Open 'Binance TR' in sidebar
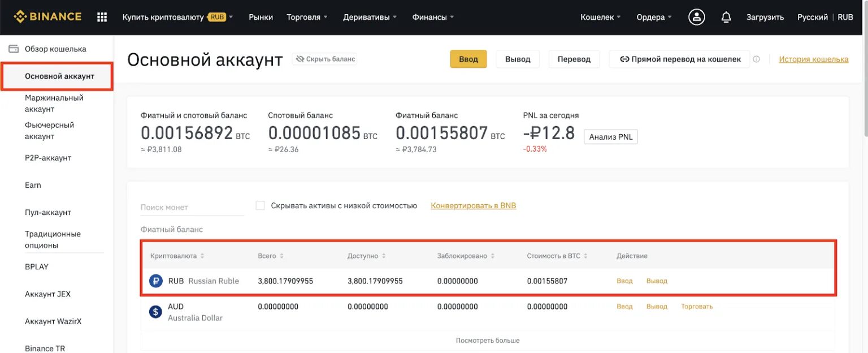The height and width of the screenshot is (353, 868). tap(45, 348)
